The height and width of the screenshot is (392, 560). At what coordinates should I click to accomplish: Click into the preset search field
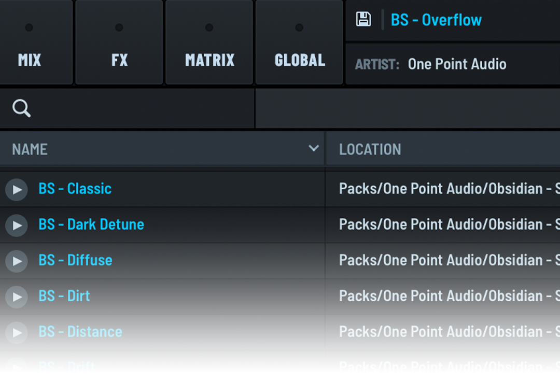(x=140, y=109)
